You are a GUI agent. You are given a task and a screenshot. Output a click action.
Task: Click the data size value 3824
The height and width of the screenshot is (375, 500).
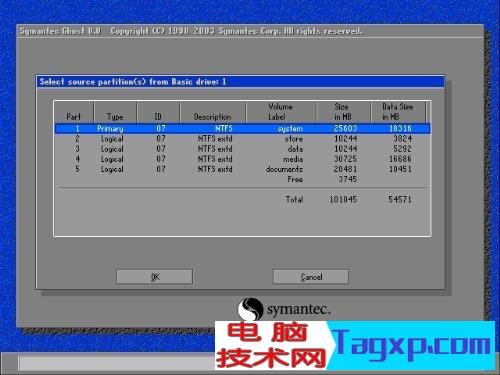tap(402, 139)
